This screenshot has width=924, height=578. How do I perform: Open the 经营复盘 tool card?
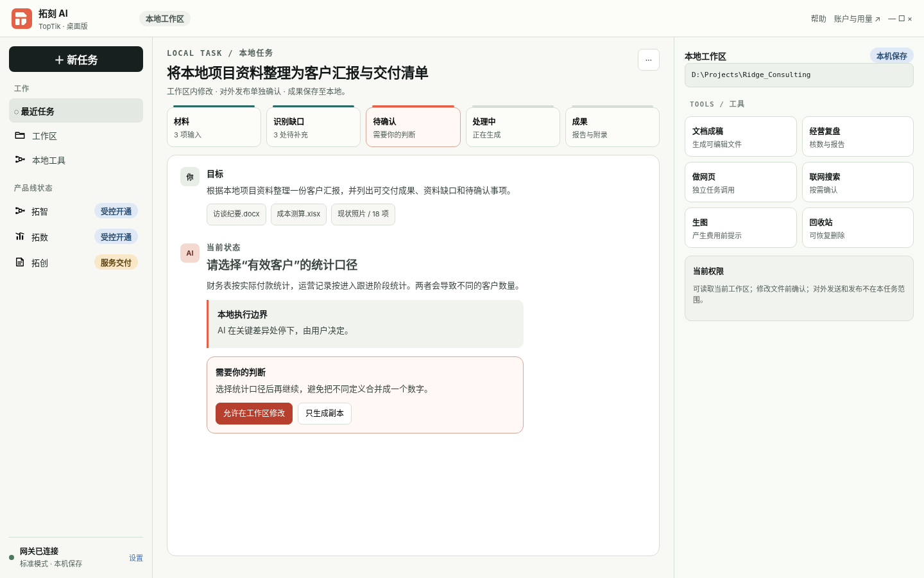(x=858, y=137)
